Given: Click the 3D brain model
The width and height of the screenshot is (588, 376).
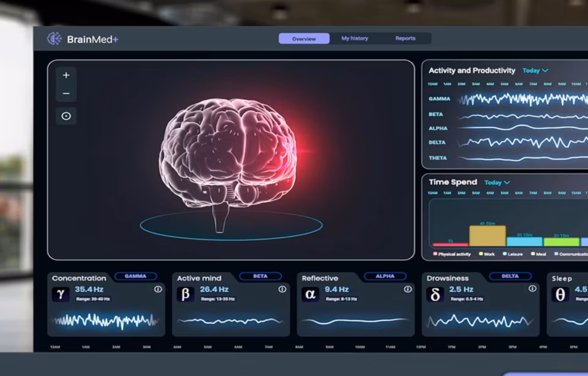Looking at the screenshot, I should [228, 165].
